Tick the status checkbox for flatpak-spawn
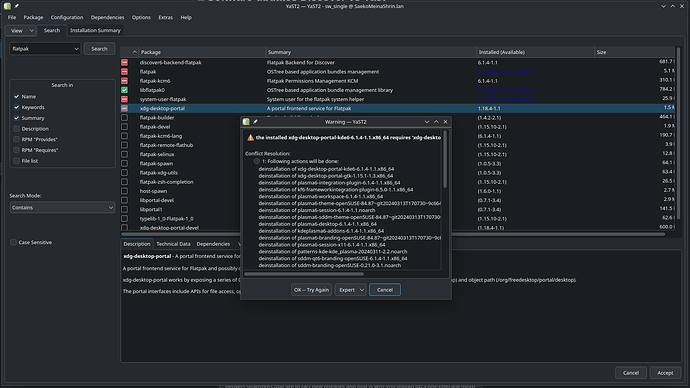Image resolution: width=690 pixels, height=388 pixels. pos(125,163)
